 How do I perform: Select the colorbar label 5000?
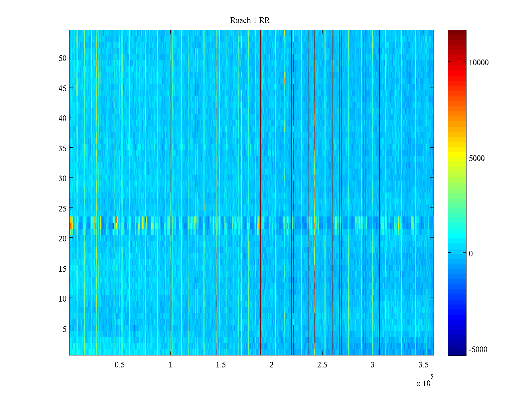pyautogui.click(x=476, y=159)
